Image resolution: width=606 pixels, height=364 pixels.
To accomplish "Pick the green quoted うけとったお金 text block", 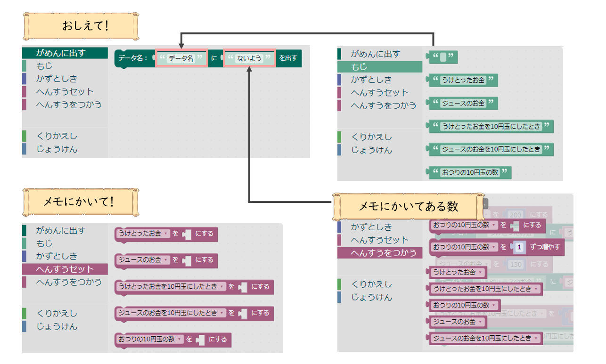I will click(x=462, y=81).
